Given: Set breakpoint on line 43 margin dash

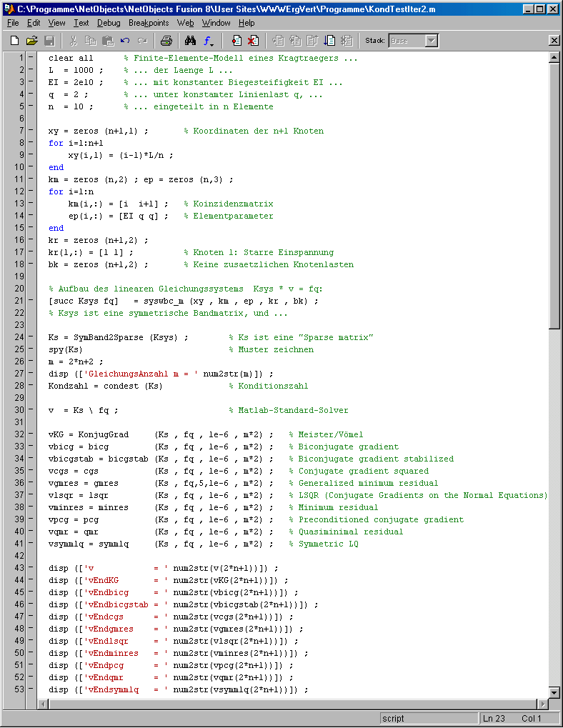Looking at the screenshot, I should [31, 568].
